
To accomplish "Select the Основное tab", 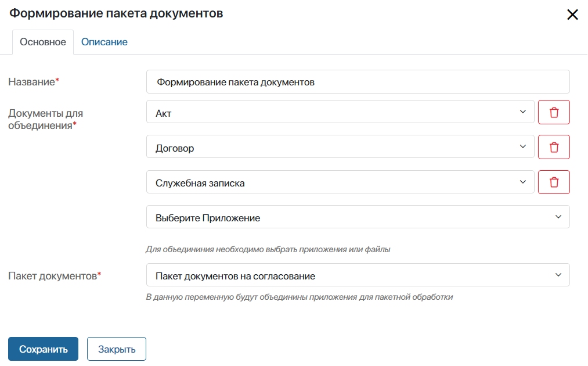I will 43,42.
